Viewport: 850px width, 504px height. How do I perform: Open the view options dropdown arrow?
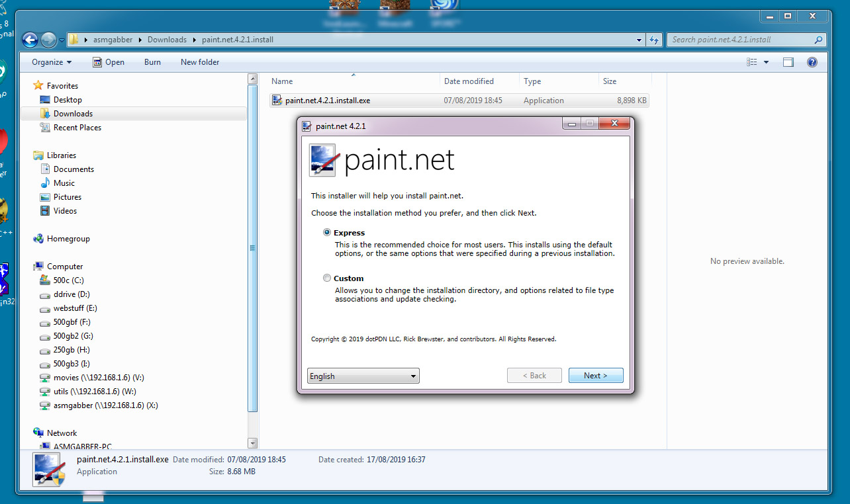tap(765, 62)
